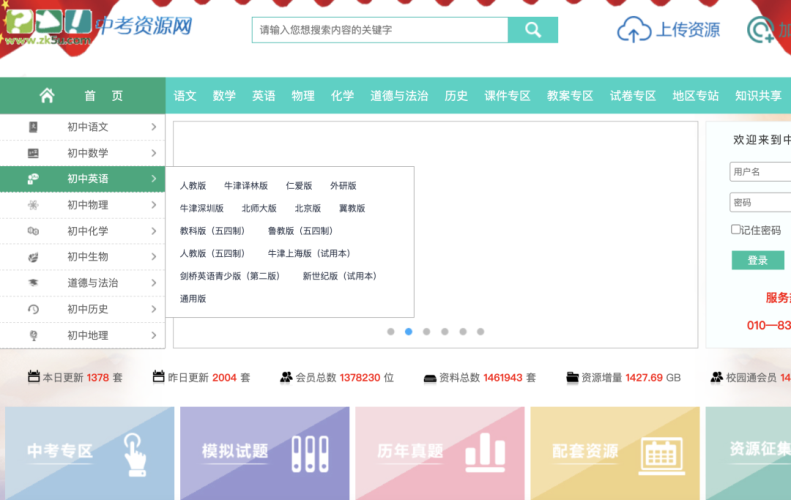Click the 初中地理 sidebar icon
Viewport: 791px width, 500px height.
click(x=33, y=335)
